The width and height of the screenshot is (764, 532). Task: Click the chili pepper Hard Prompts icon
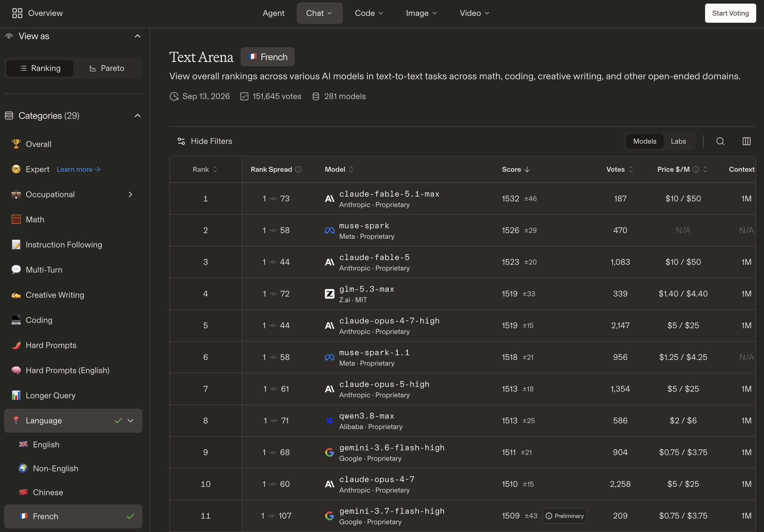point(16,345)
